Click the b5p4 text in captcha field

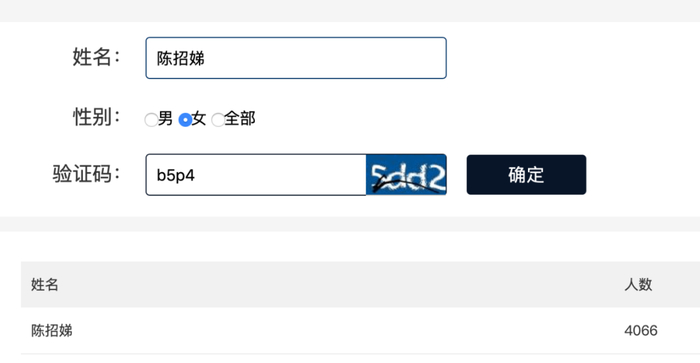point(175,175)
